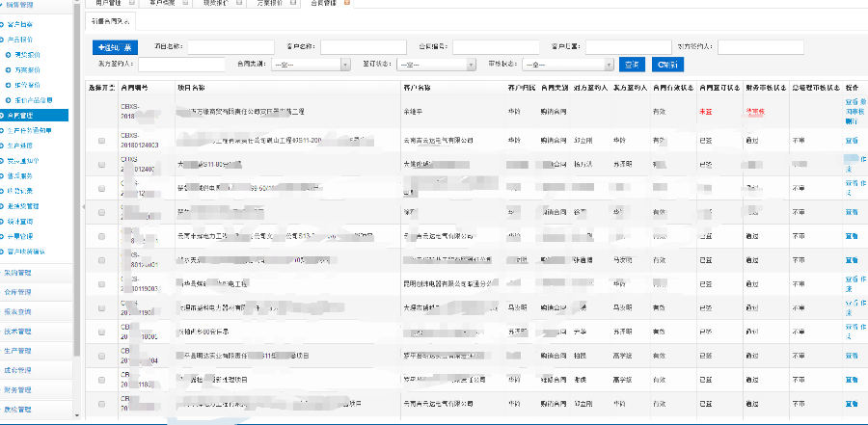Expand the 技术管理 sidebar section
The image size is (868, 425).
coord(37,332)
